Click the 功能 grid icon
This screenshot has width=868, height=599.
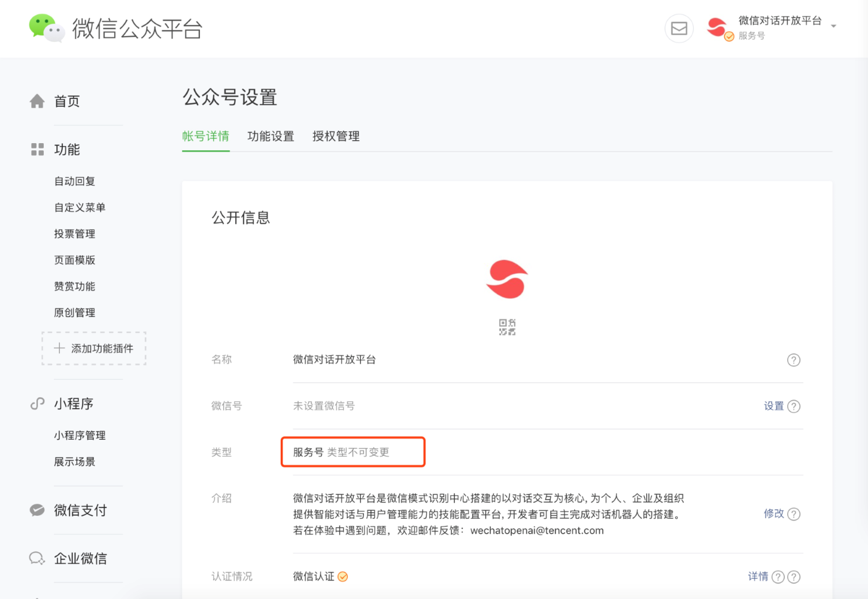click(37, 150)
